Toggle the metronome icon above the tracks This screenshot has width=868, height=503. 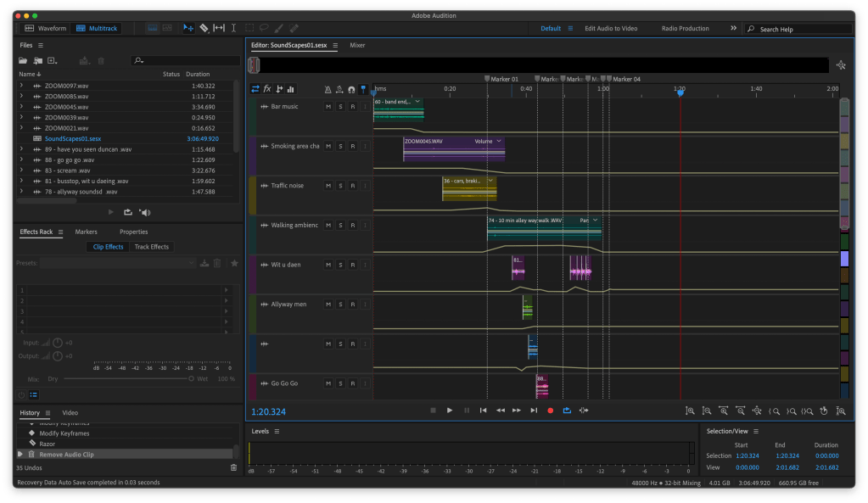point(328,89)
